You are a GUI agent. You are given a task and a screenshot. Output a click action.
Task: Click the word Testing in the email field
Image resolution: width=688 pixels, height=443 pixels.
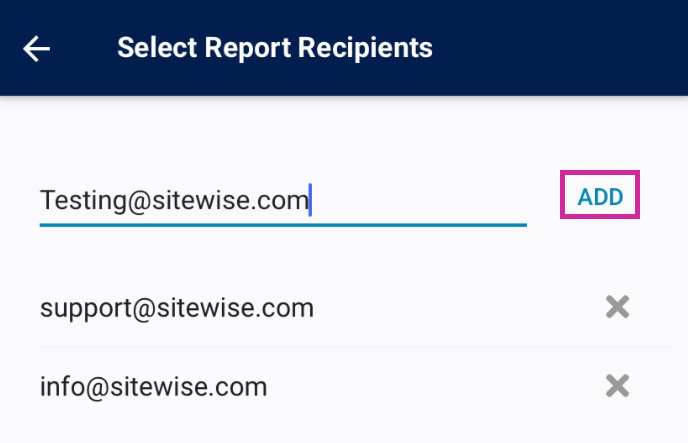(x=81, y=200)
